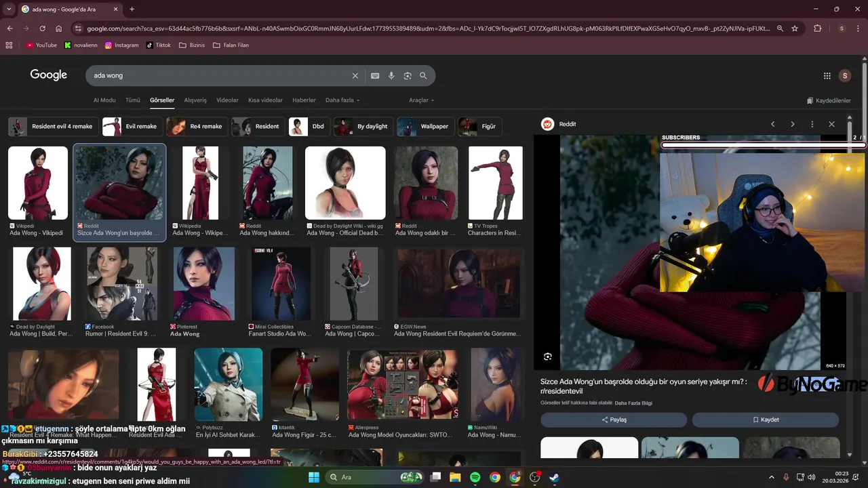
Task: Search by image with Lens icon
Action: coord(408,76)
